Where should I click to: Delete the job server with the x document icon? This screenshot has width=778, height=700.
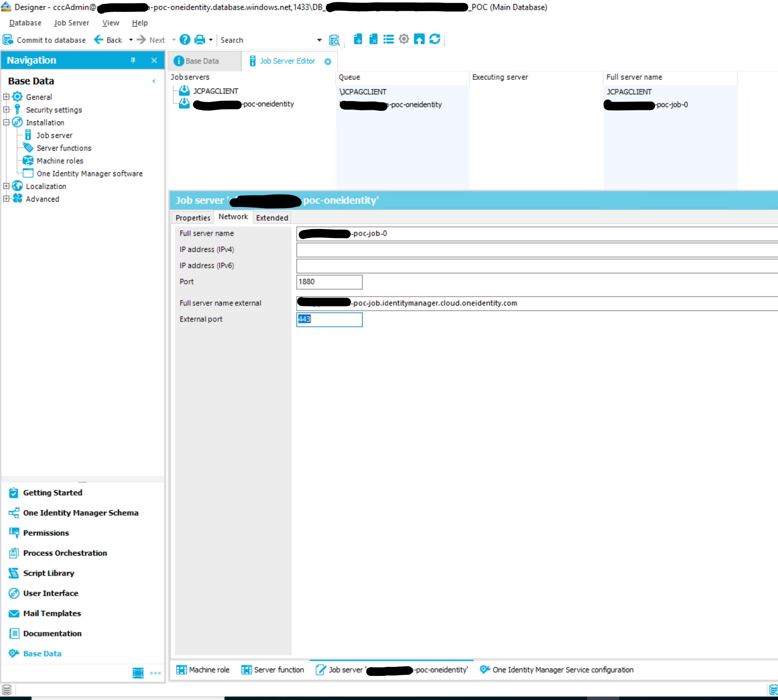coord(373,39)
